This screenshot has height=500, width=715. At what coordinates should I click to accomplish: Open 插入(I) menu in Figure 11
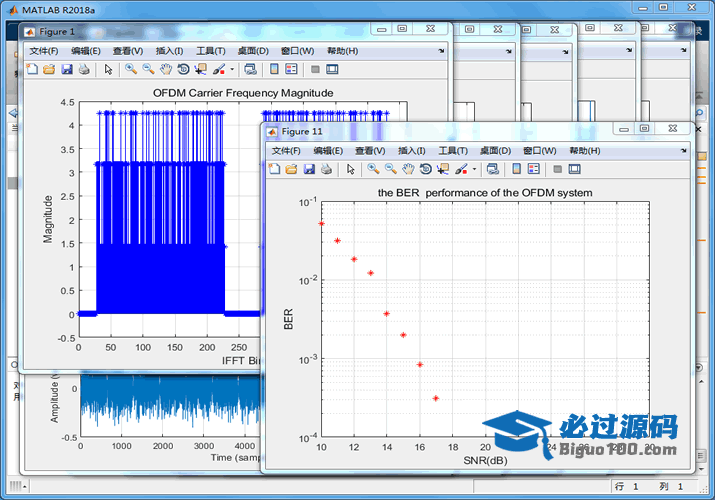[411, 151]
